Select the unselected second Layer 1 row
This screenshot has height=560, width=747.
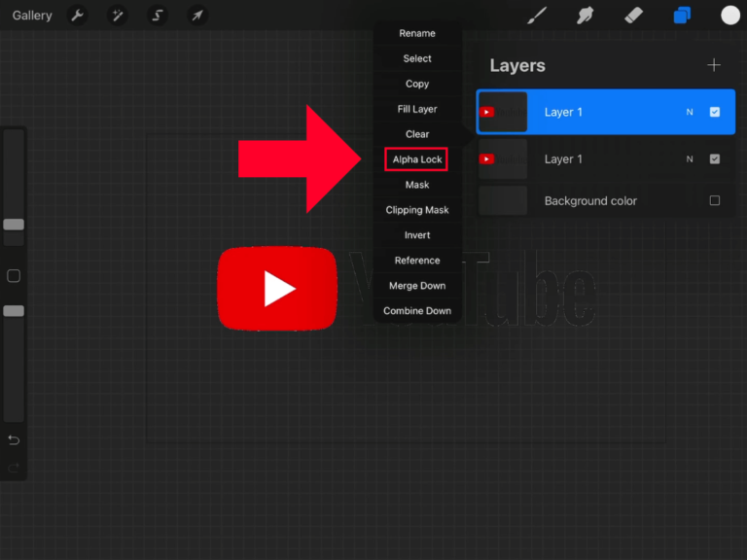click(606, 159)
